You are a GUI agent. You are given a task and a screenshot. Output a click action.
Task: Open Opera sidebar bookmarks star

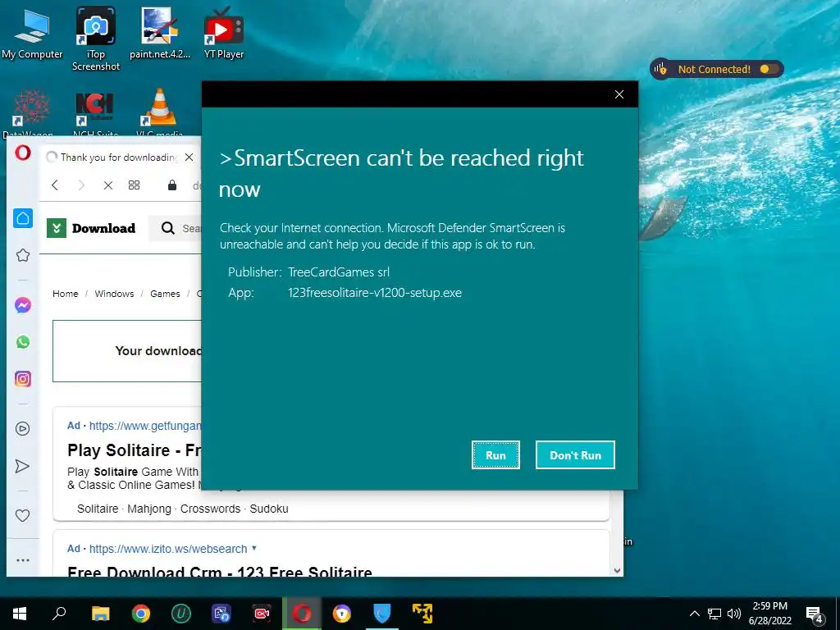[23, 256]
